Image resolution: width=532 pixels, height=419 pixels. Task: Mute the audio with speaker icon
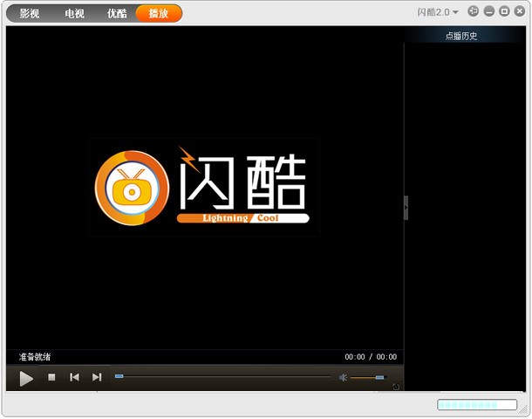(343, 377)
